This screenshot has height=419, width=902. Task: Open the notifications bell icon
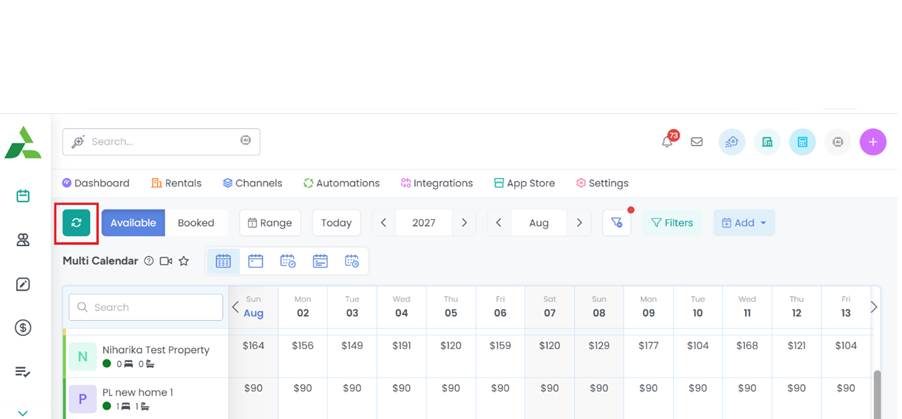(x=667, y=142)
